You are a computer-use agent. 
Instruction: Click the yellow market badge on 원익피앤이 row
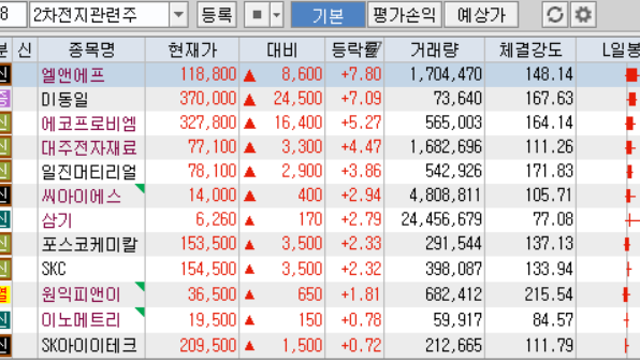click(x=4, y=294)
